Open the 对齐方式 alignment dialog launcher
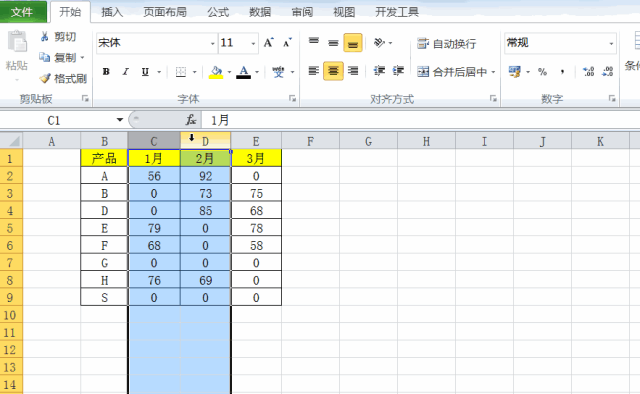This screenshot has height=394, width=640. point(493,98)
